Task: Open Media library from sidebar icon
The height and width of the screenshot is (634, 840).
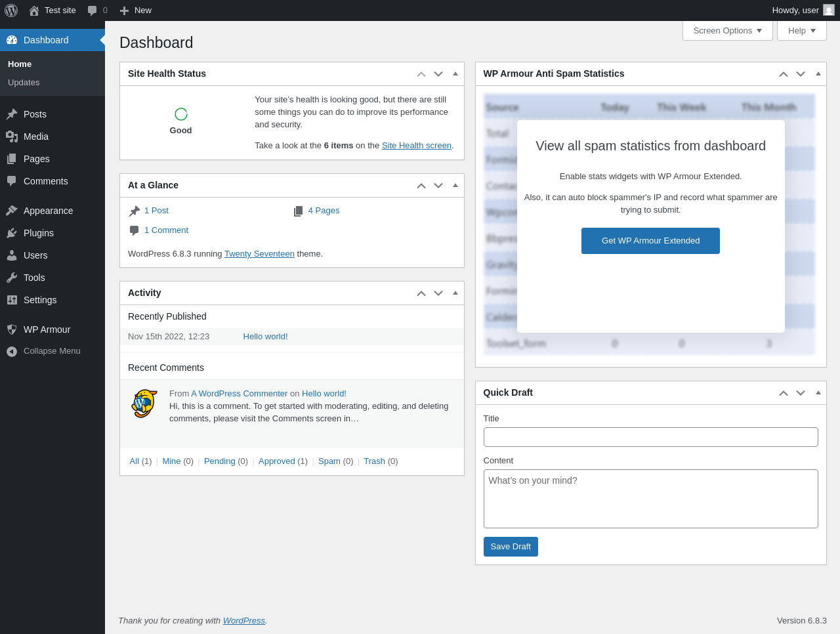Action: click(12, 137)
